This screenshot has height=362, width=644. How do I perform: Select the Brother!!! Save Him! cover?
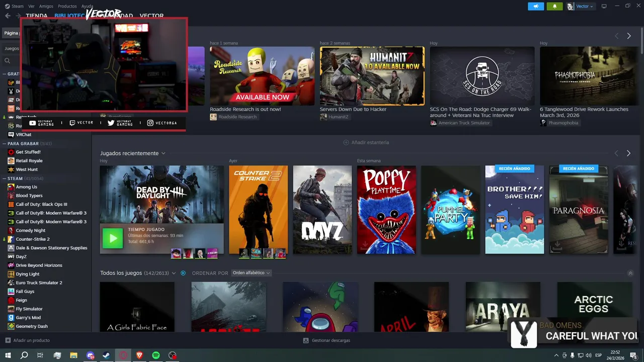pyautogui.click(x=515, y=210)
